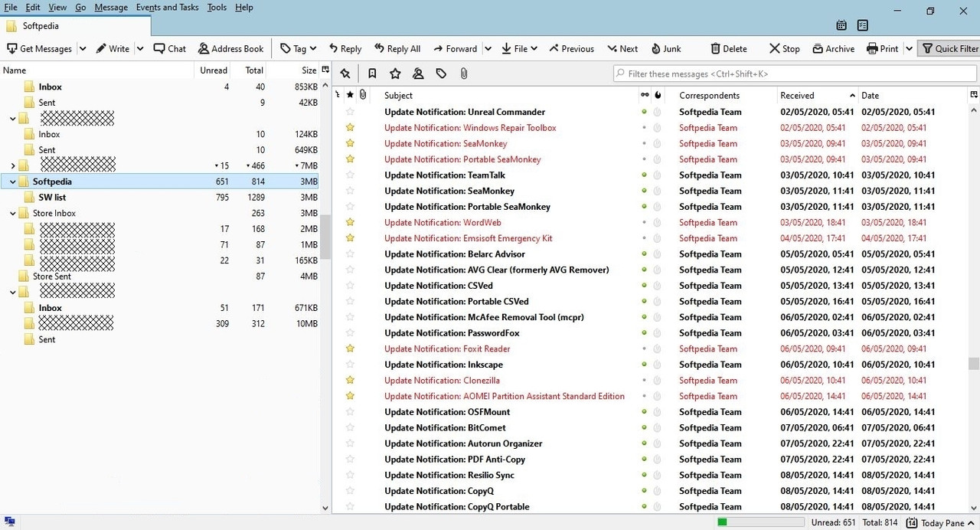Open the Write dropdown arrow
The height and width of the screenshot is (530, 980).
[140, 48]
